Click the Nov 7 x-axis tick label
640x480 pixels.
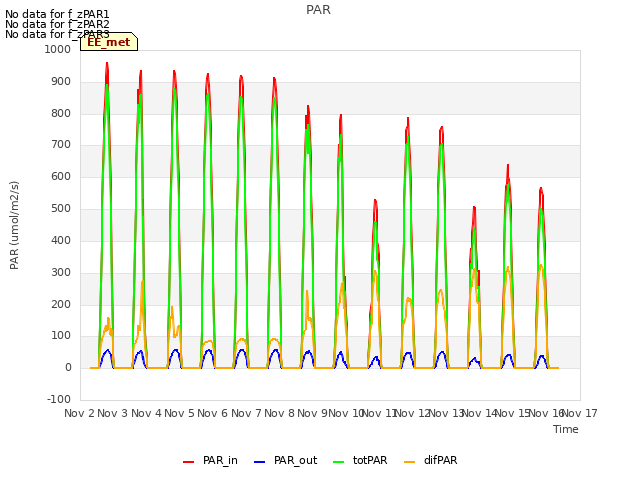coord(246,413)
